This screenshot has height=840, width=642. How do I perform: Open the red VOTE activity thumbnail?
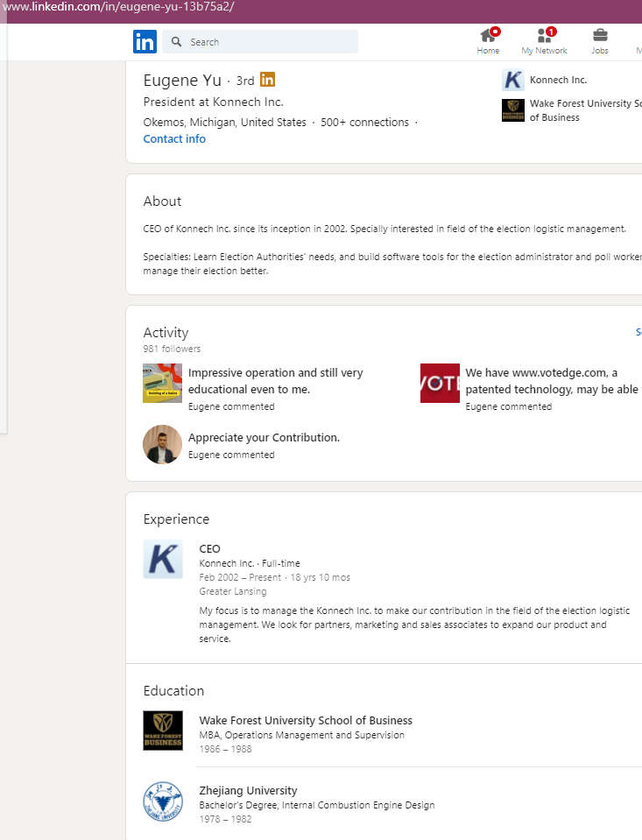tap(440, 383)
